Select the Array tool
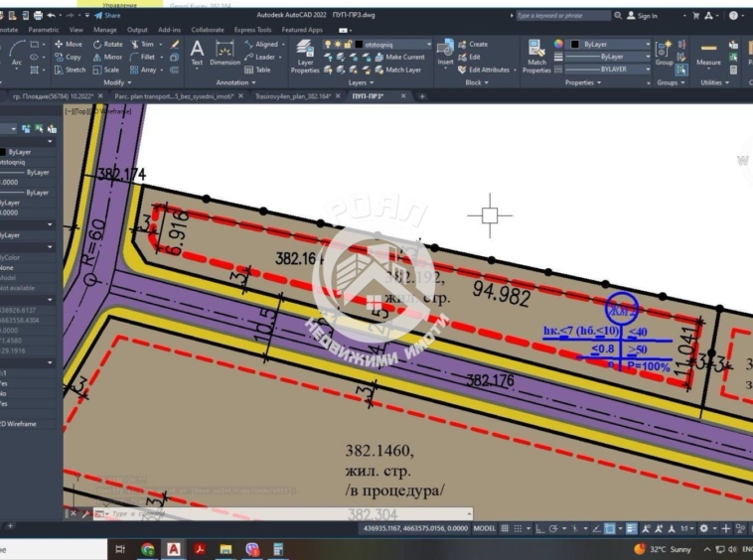This screenshot has height=560, width=753. [143, 70]
